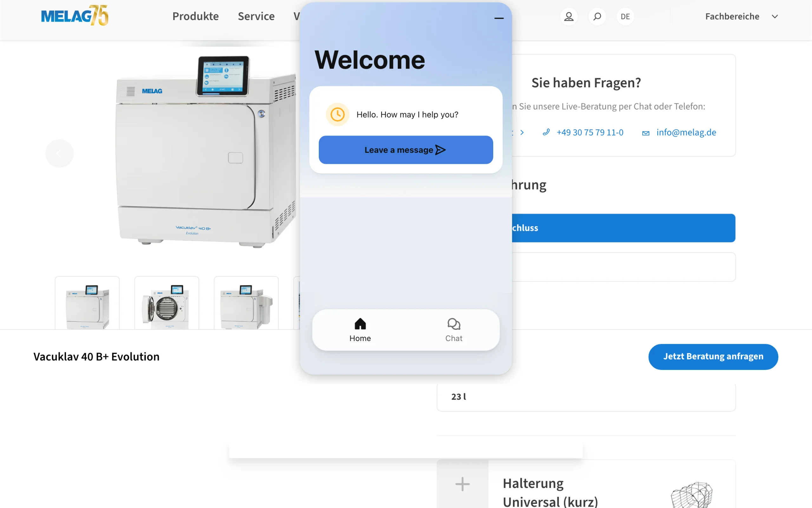The height and width of the screenshot is (508, 812).
Task: Click the Halterung wire basket image
Action: [691, 495]
